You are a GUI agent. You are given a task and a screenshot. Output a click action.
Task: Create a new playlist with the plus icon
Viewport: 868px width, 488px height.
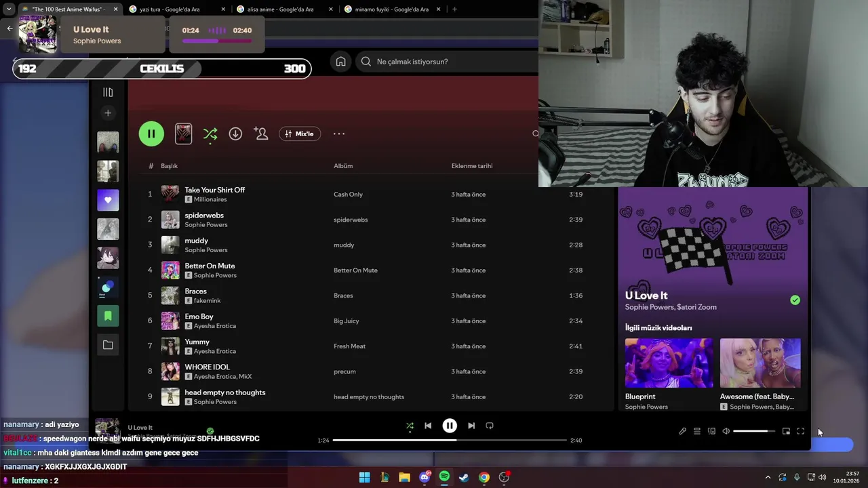pos(108,113)
